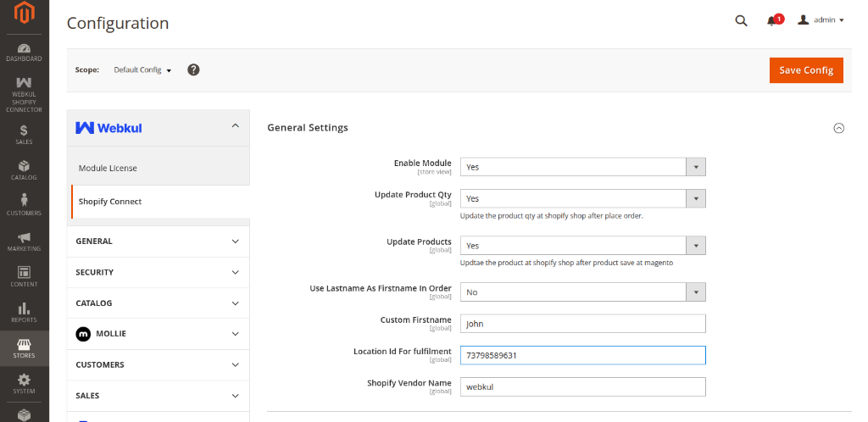Collapse General Settings with circle arrow
The image size is (868, 422).
[838, 128]
